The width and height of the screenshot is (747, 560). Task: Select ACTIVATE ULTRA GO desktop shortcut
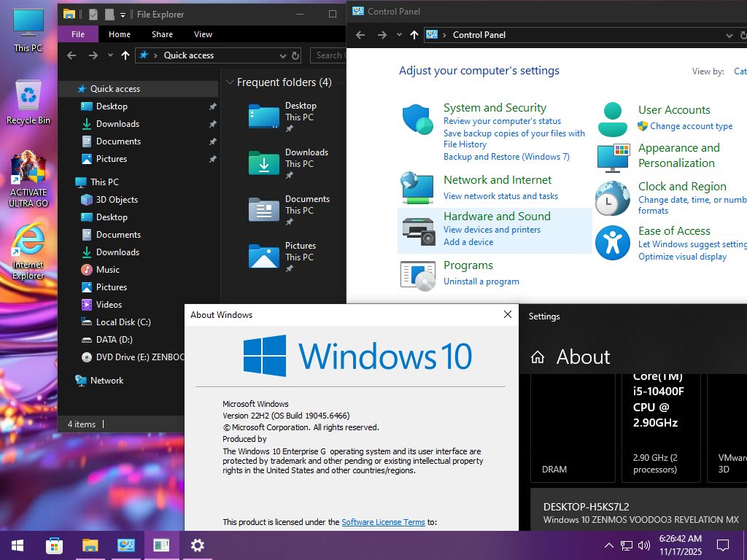(28, 179)
